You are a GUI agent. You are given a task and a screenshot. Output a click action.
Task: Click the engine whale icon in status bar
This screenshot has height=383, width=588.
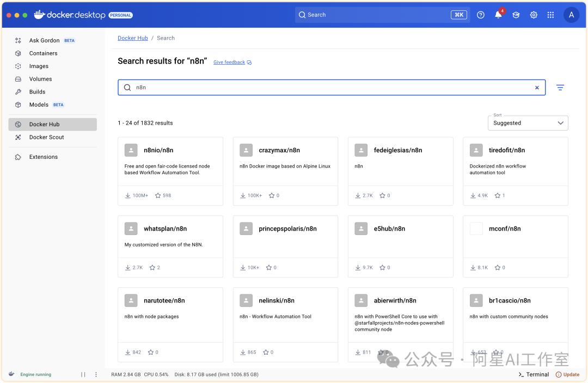click(11, 374)
